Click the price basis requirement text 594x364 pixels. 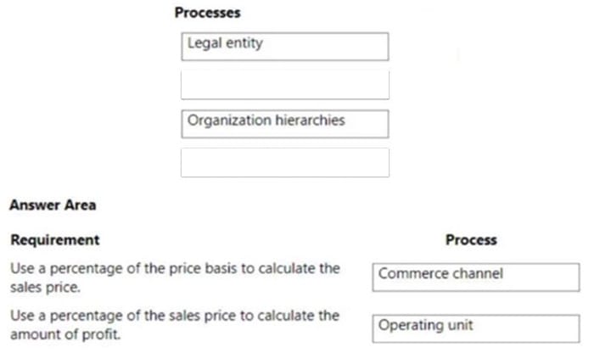(x=175, y=277)
